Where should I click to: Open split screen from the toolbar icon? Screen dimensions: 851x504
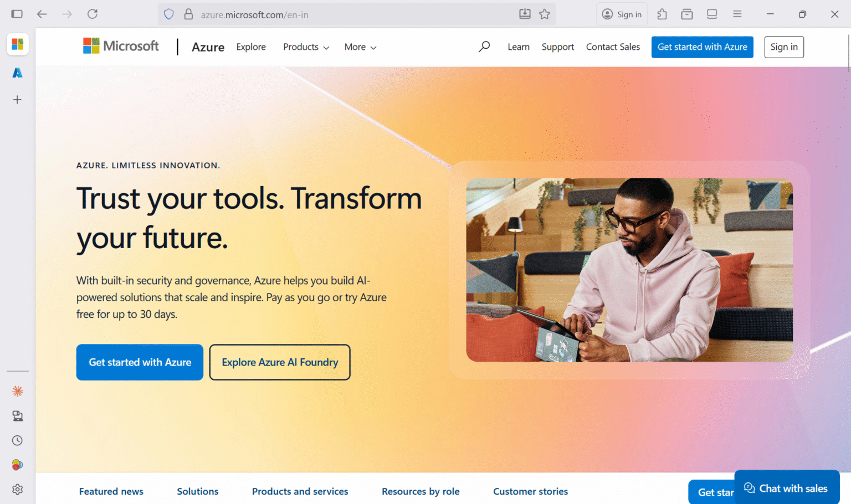click(x=711, y=14)
